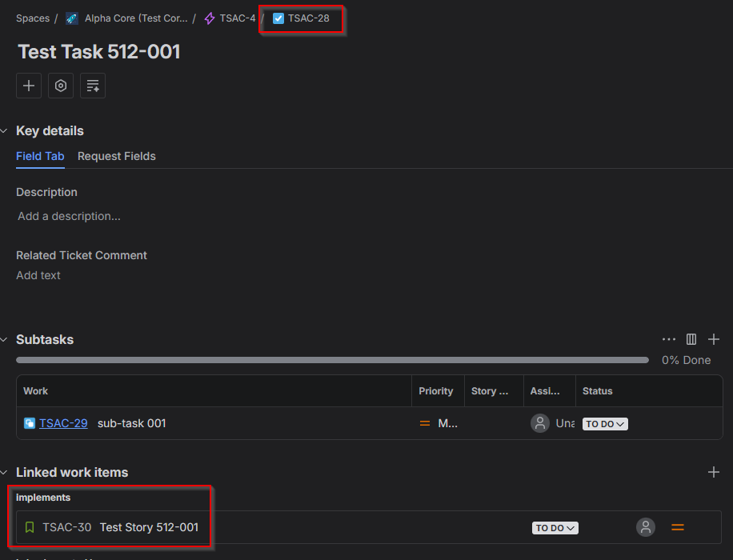Click Add a description field

coord(69,216)
